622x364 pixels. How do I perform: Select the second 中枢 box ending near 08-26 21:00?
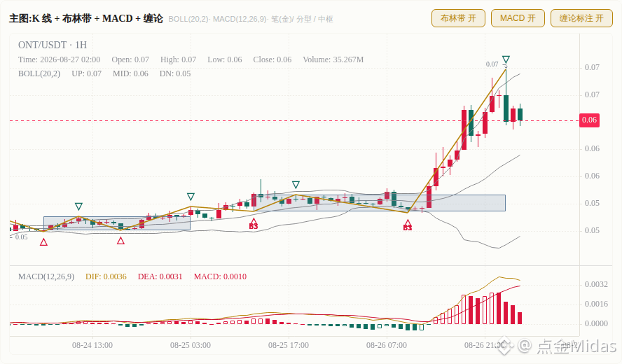coord(380,202)
